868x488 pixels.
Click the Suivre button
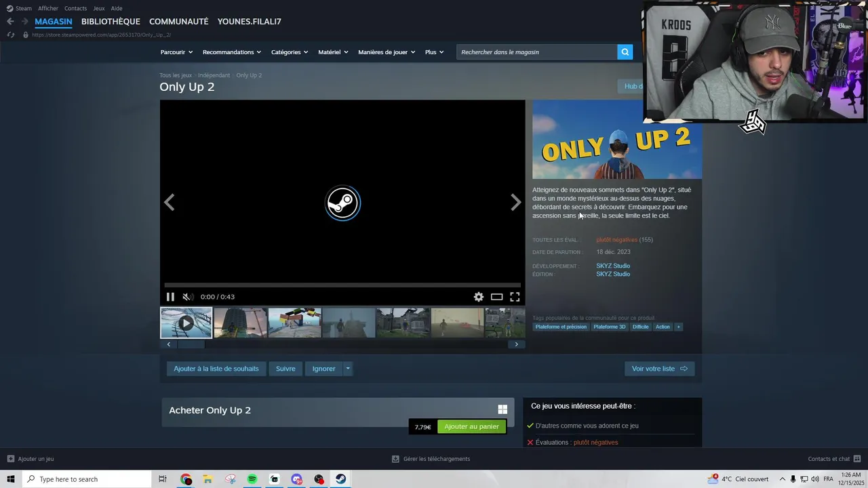click(x=285, y=369)
